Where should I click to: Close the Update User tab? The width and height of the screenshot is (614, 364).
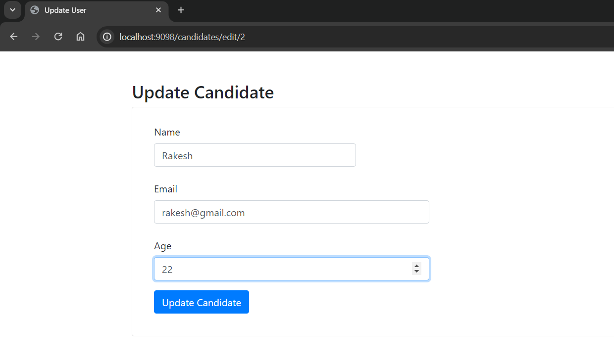[158, 10]
